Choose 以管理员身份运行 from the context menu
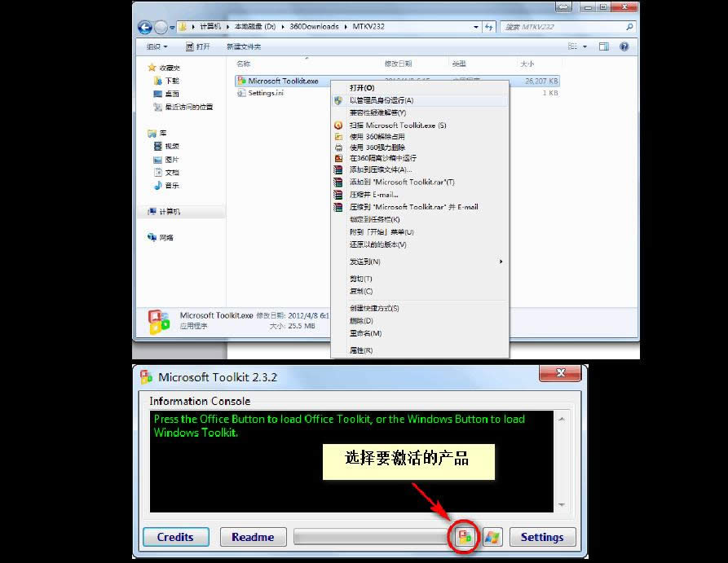The height and width of the screenshot is (563, 728). coord(381,99)
